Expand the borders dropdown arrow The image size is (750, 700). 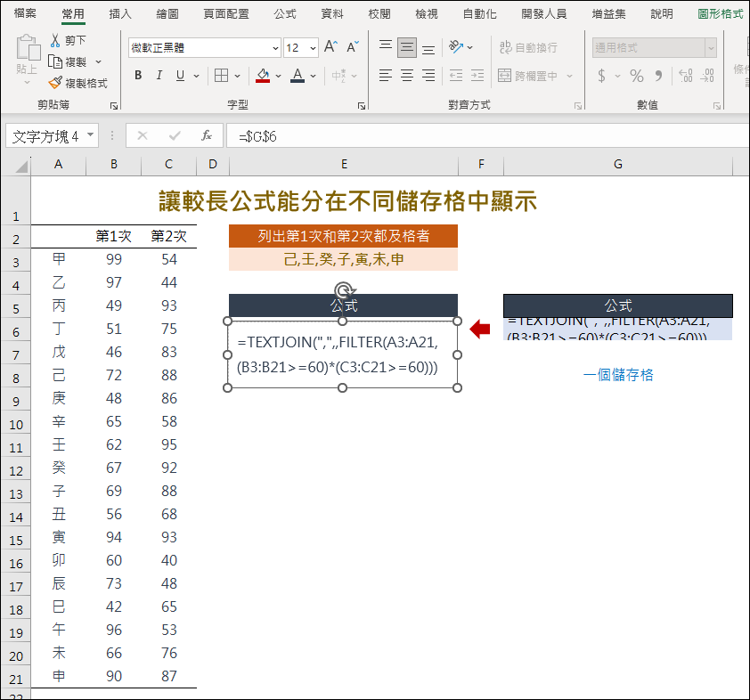coord(237,76)
